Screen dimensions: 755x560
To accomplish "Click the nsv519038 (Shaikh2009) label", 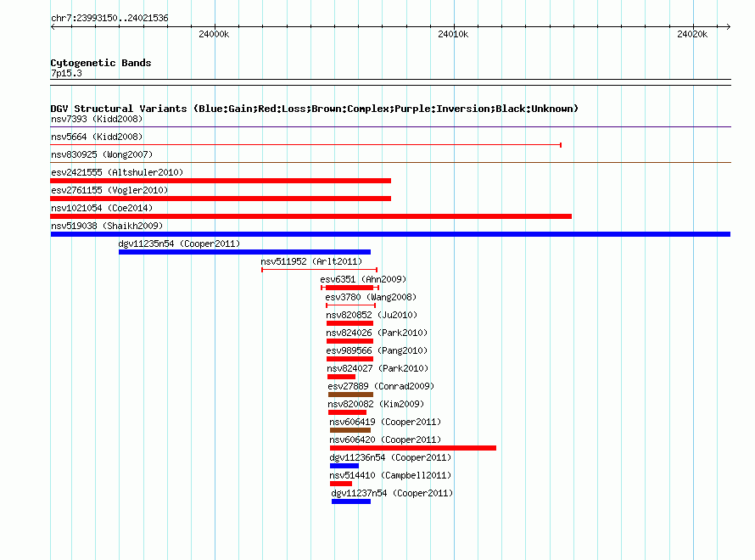I will click(107, 226).
